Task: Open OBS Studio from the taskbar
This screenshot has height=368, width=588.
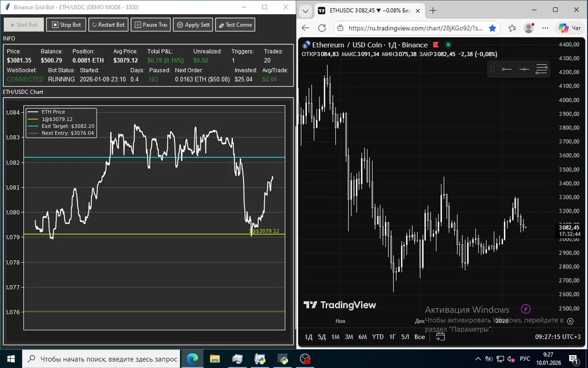Action: coord(305,359)
